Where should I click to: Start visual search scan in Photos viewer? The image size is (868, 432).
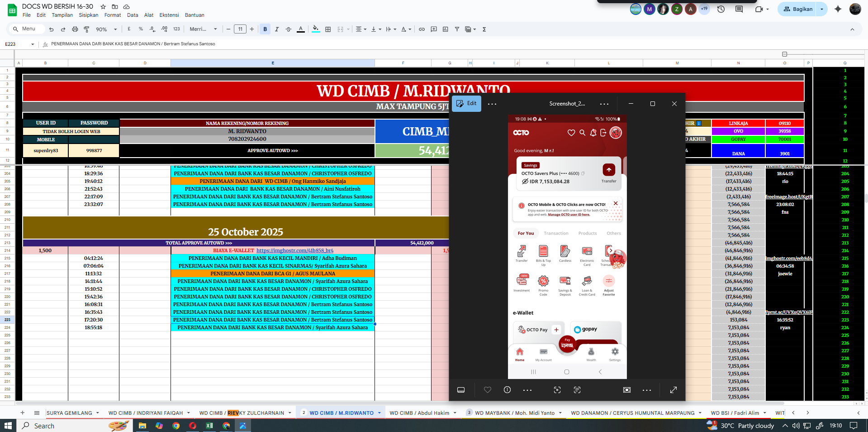click(557, 390)
